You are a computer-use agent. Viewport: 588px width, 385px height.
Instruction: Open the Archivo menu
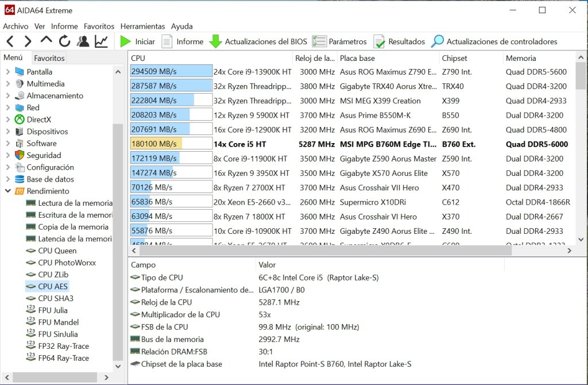point(16,26)
